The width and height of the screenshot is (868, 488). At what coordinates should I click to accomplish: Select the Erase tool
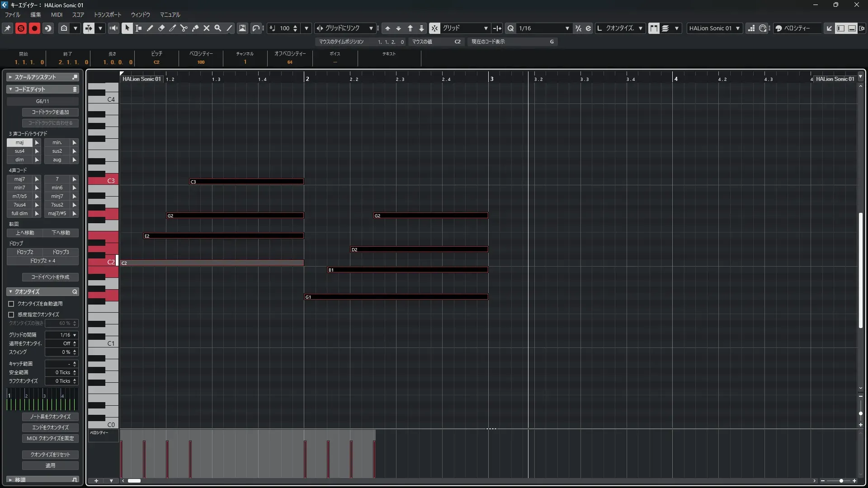point(161,28)
